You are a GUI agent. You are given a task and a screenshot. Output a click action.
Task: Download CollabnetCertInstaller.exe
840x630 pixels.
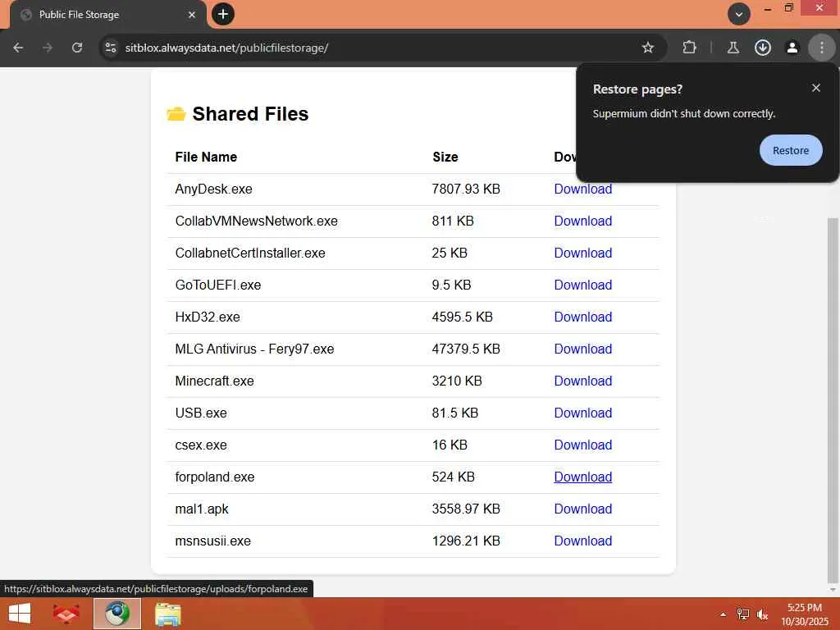583,253
